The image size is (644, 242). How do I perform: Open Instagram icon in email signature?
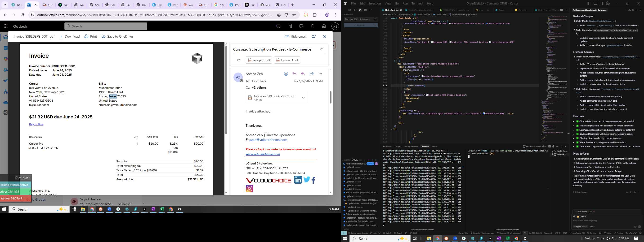(249, 188)
